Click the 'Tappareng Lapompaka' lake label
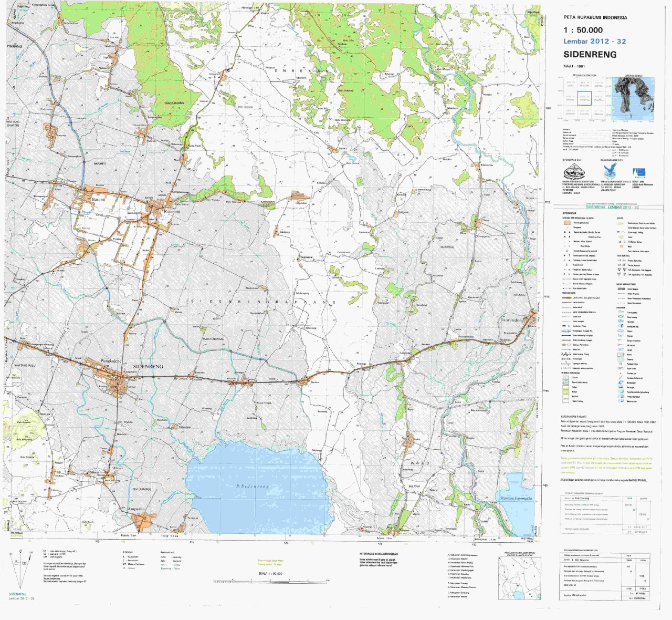 point(517,498)
